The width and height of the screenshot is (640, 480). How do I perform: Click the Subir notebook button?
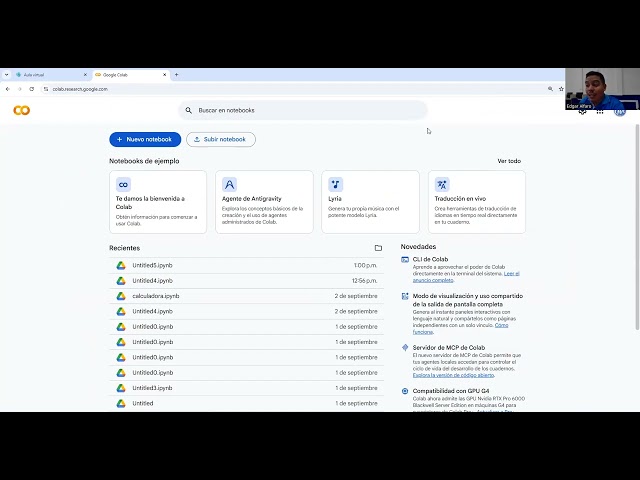[x=221, y=139]
